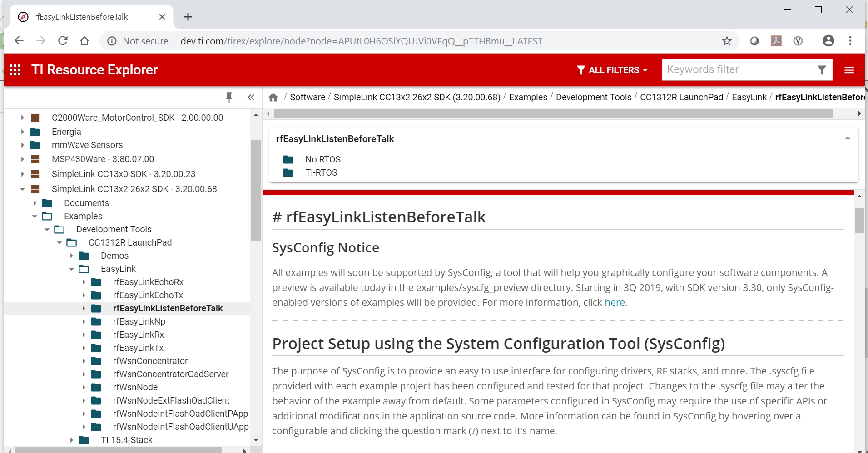Click the keywords filter funnel icon
Viewport: 868px width, 453px height.
(821, 70)
